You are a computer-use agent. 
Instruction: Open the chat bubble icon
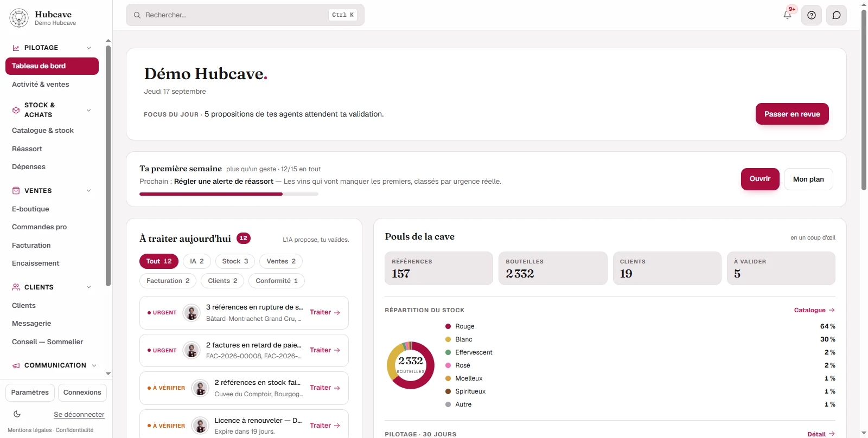(x=837, y=15)
